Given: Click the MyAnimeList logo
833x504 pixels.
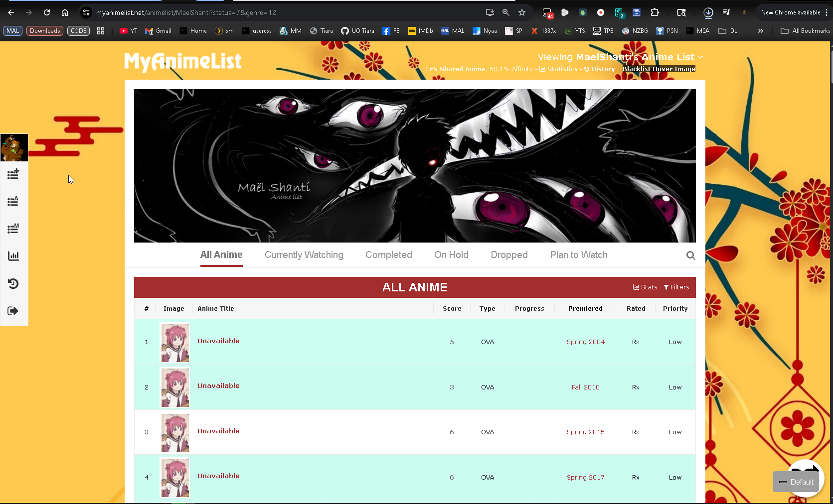Looking at the screenshot, I should [183, 62].
